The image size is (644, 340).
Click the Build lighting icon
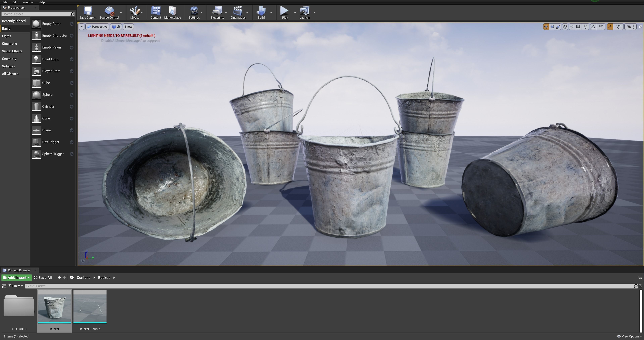(x=261, y=11)
